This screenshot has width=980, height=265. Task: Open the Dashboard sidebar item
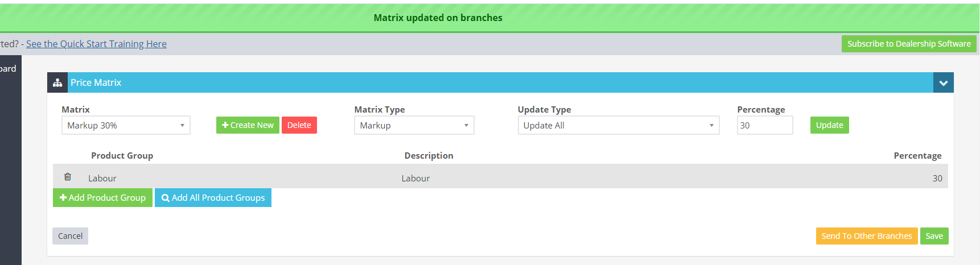tap(8, 69)
